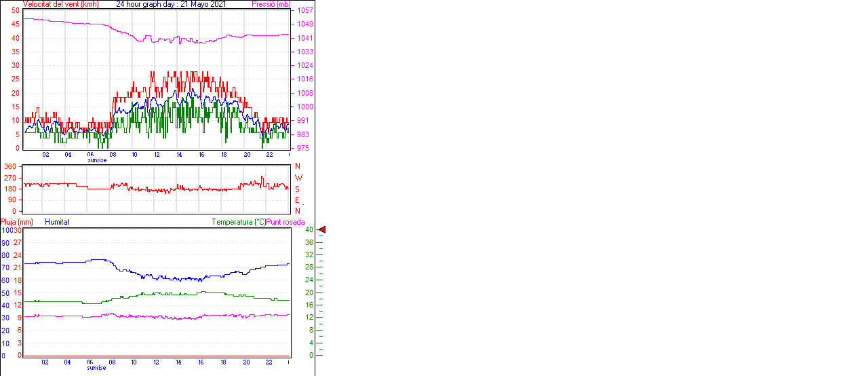Click the 975 pressure scale value
Screen dimensions: 868x376
[302, 148]
